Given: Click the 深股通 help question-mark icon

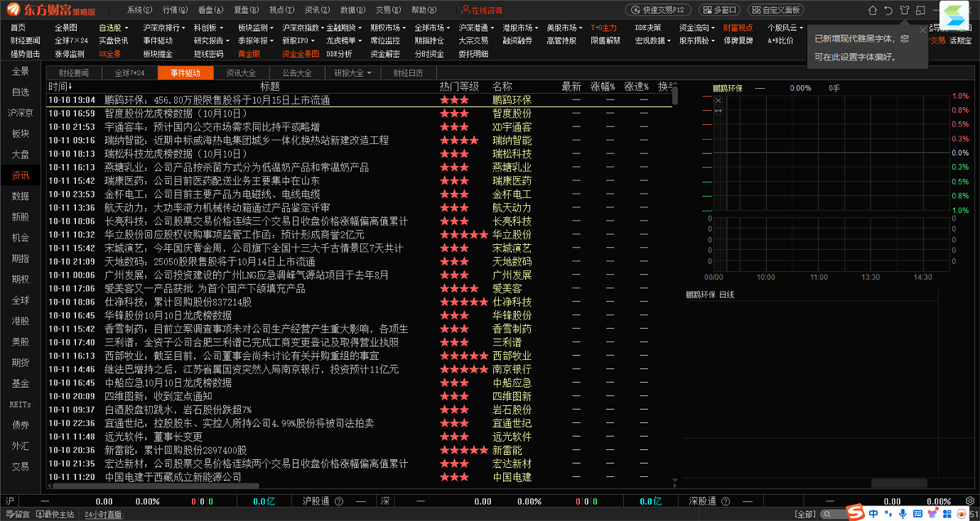Looking at the screenshot, I should click(724, 501).
